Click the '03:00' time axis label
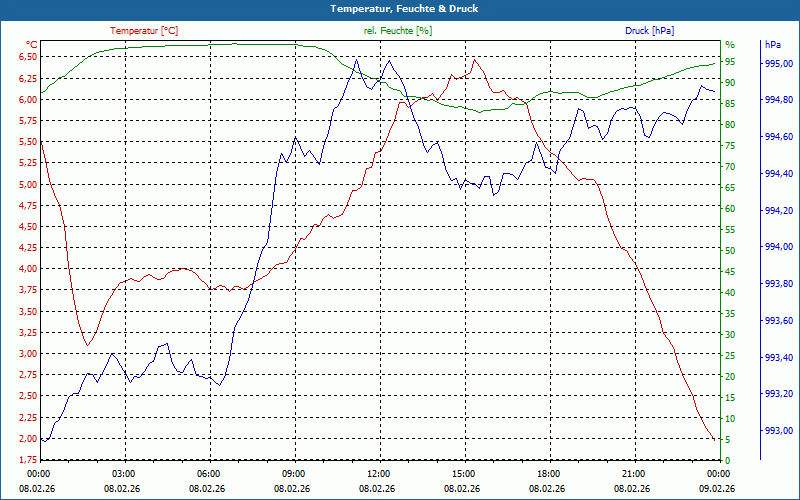Screen dimensions: 800x500 click(122, 473)
